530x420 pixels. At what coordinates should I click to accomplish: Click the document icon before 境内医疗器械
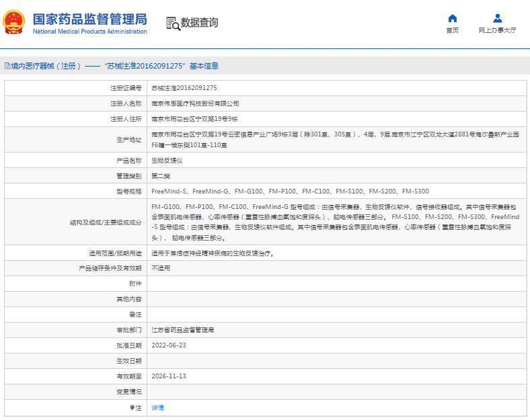pos(7,66)
